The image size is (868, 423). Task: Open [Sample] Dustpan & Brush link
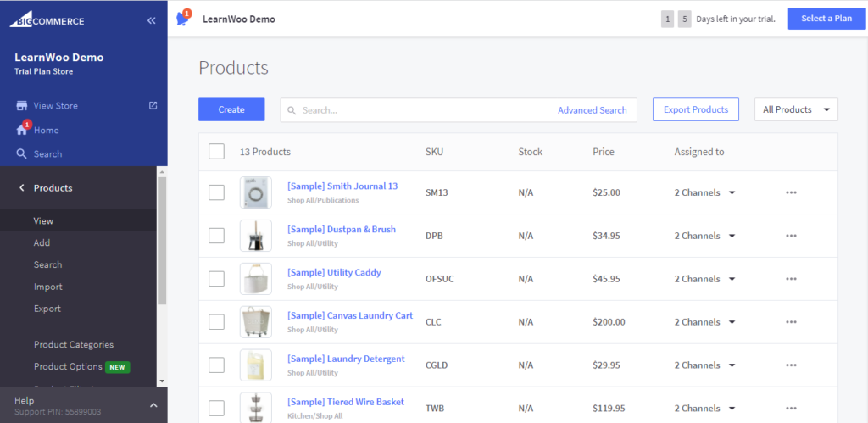click(342, 229)
